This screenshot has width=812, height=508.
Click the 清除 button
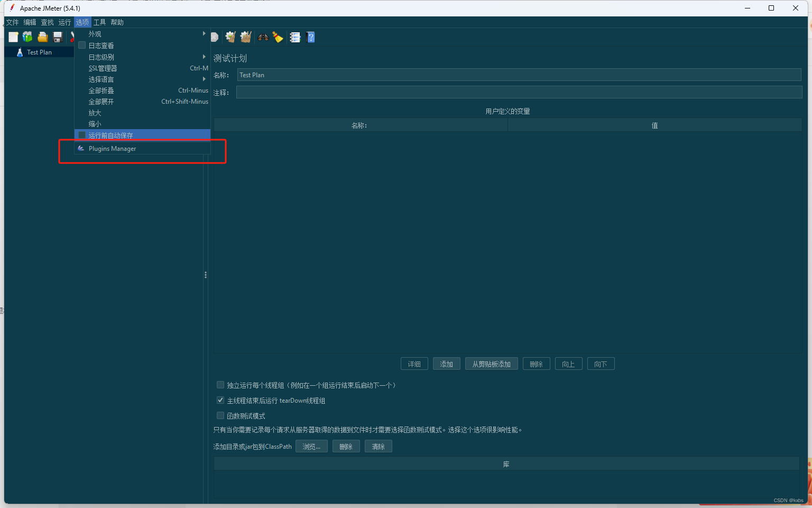379,447
